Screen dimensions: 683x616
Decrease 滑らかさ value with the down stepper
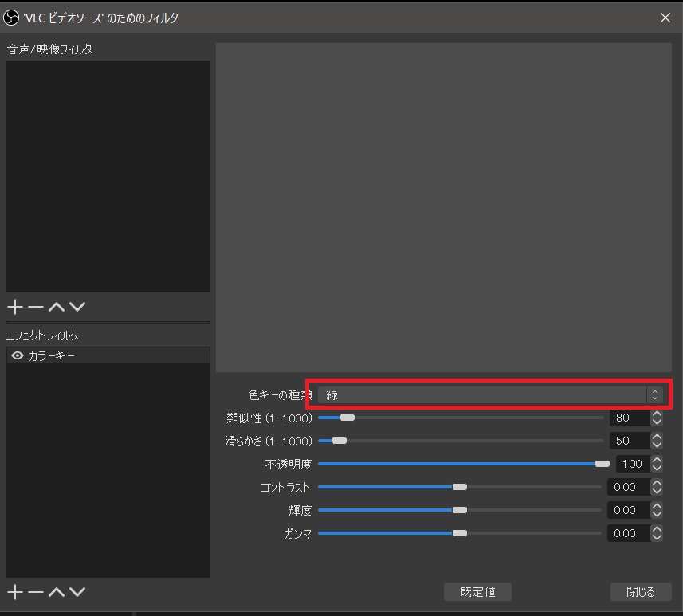(x=657, y=445)
